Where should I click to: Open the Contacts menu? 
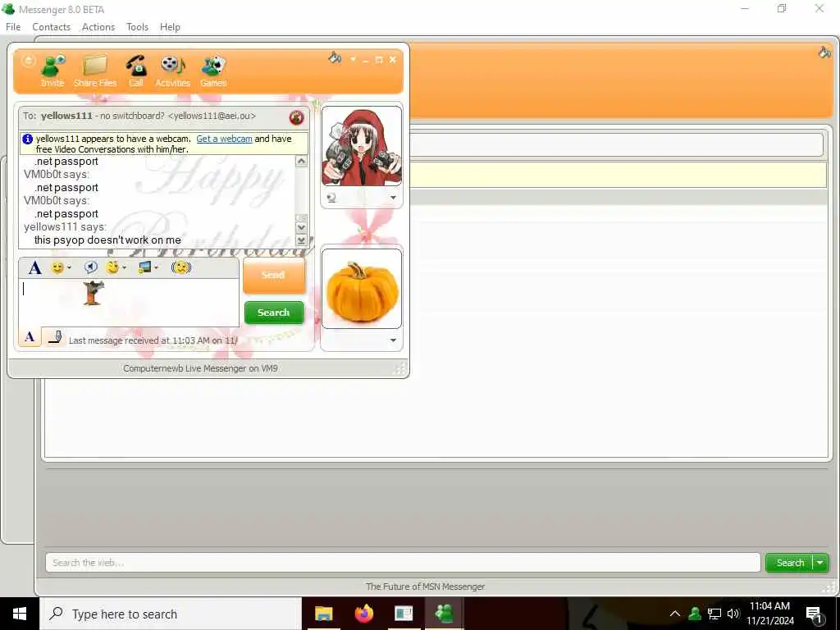point(52,27)
